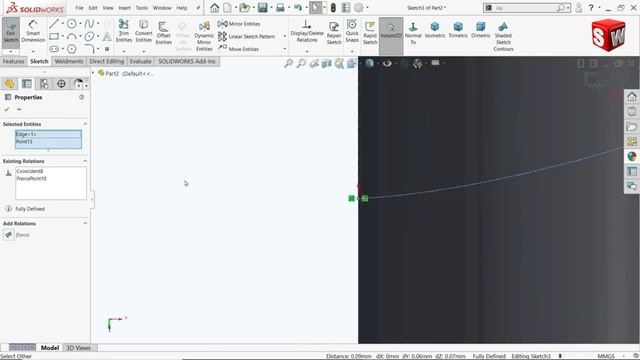Select Edge<1> in Selected Entities
Image resolution: width=640 pixels, height=360 pixels.
coord(48,134)
